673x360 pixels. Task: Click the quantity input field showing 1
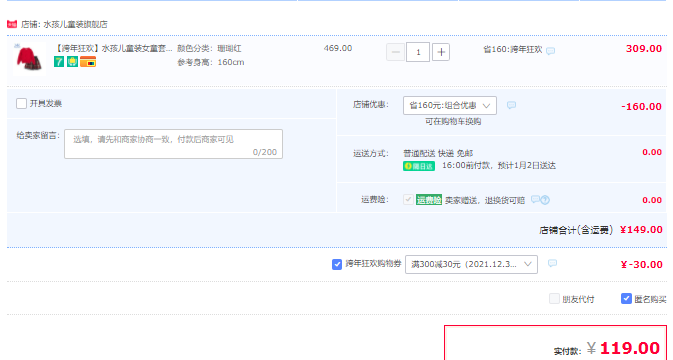tap(418, 52)
